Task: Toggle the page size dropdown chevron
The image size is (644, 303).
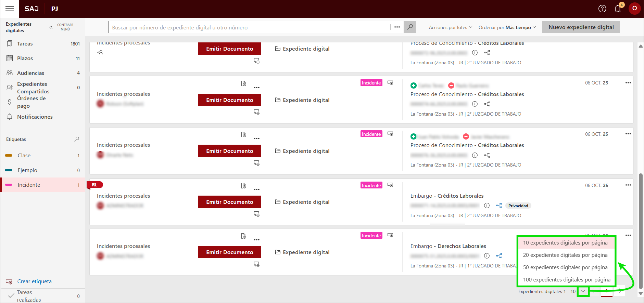Action: [583, 291]
